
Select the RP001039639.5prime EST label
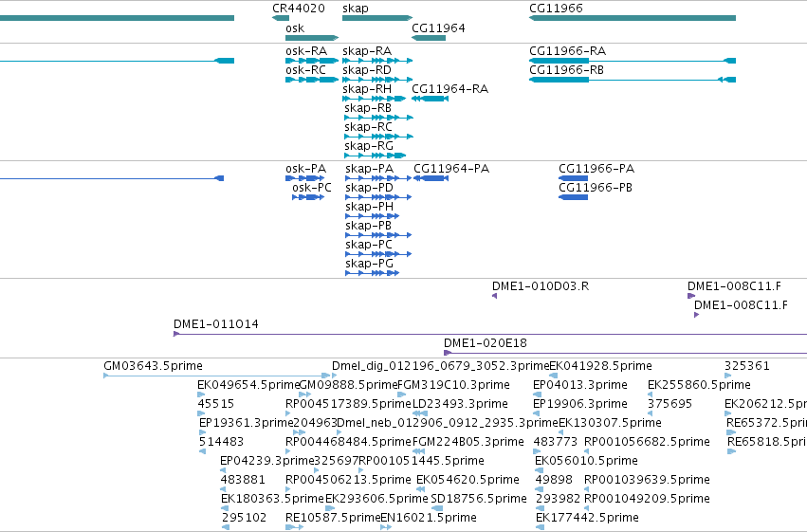click(647, 480)
